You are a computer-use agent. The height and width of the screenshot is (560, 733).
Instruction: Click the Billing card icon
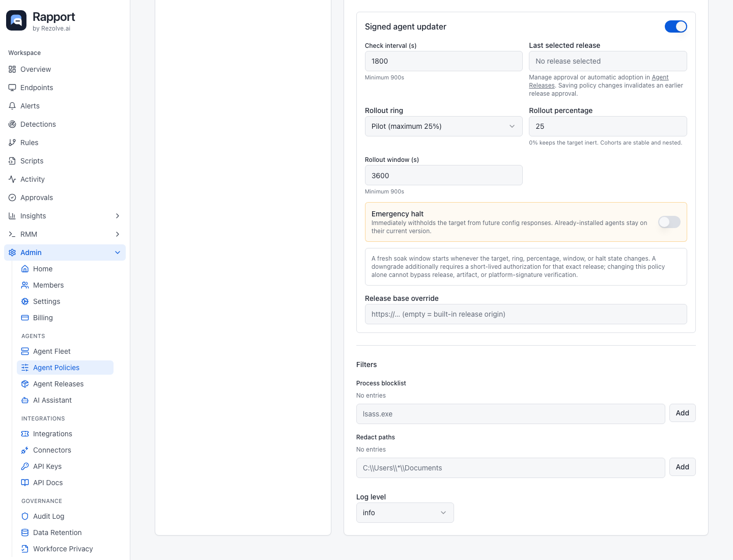coord(25,318)
